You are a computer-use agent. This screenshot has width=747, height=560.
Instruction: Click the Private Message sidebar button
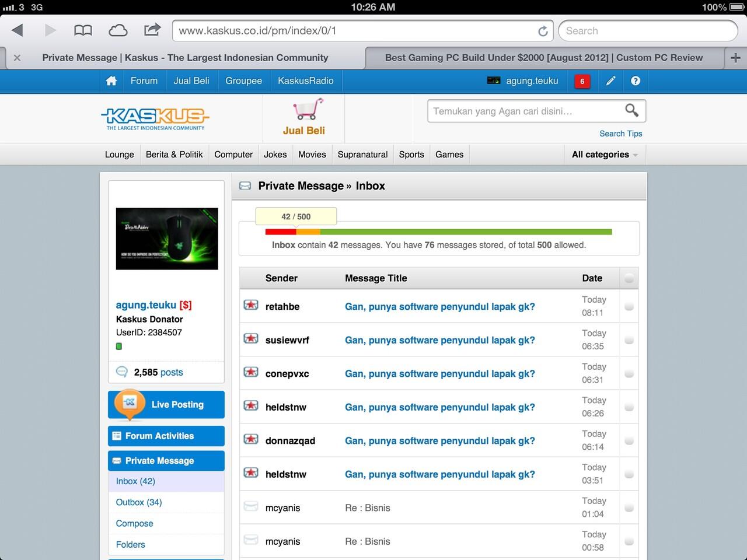click(166, 461)
